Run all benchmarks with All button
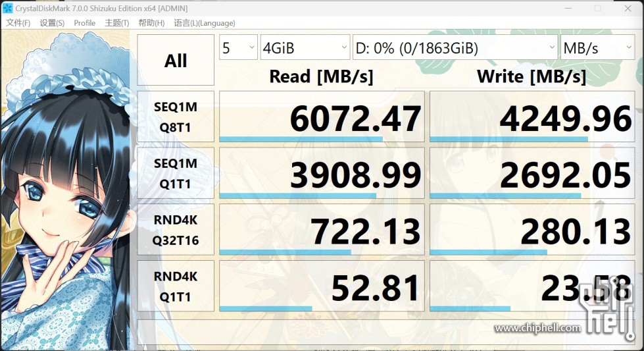Image resolution: width=644 pixels, height=351 pixels. [x=176, y=60]
